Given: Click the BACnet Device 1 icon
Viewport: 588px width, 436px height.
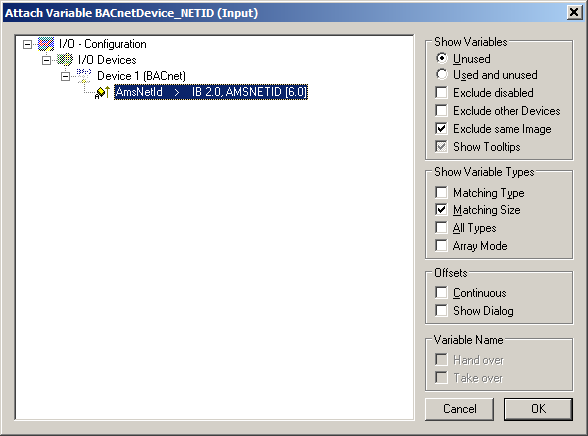Looking at the screenshot, I should coord(84,76).
